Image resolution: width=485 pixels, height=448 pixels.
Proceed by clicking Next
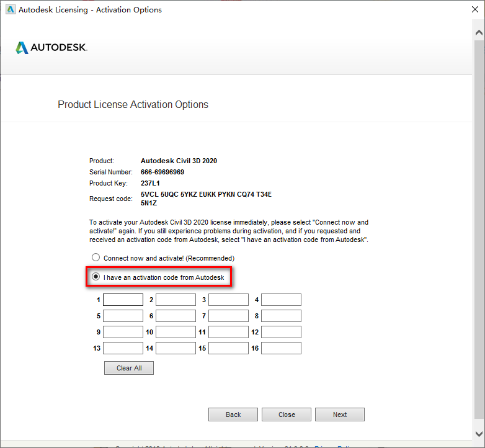[340, 414]
